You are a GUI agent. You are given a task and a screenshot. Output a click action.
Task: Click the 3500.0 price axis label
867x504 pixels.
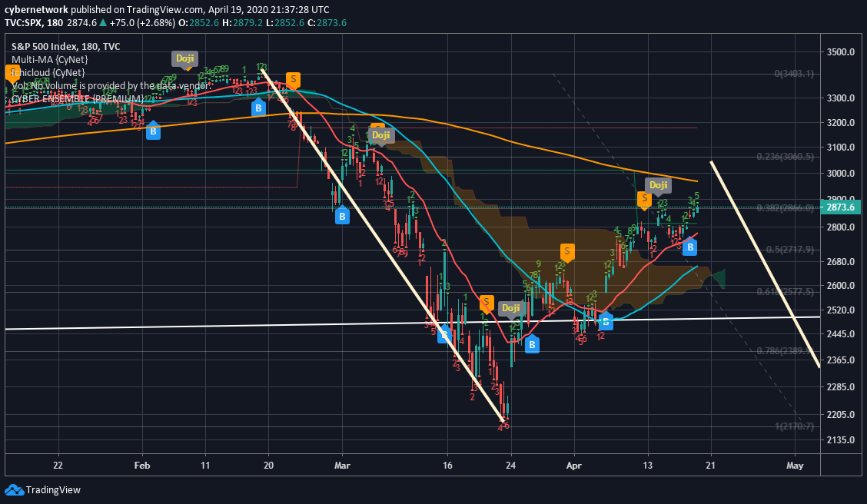840,52
